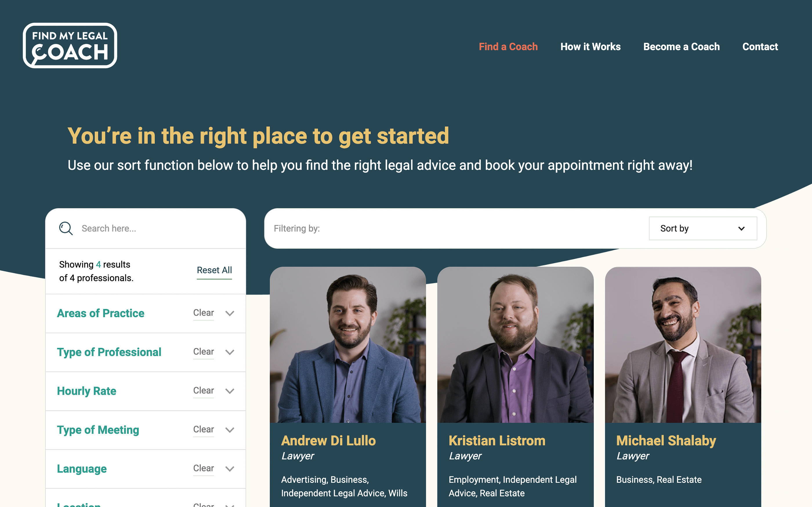Image resolution: width=812 pixels, height=507 pixels.
Task: Expand the Type of Meeting chevron
Action: pos(229,430)
